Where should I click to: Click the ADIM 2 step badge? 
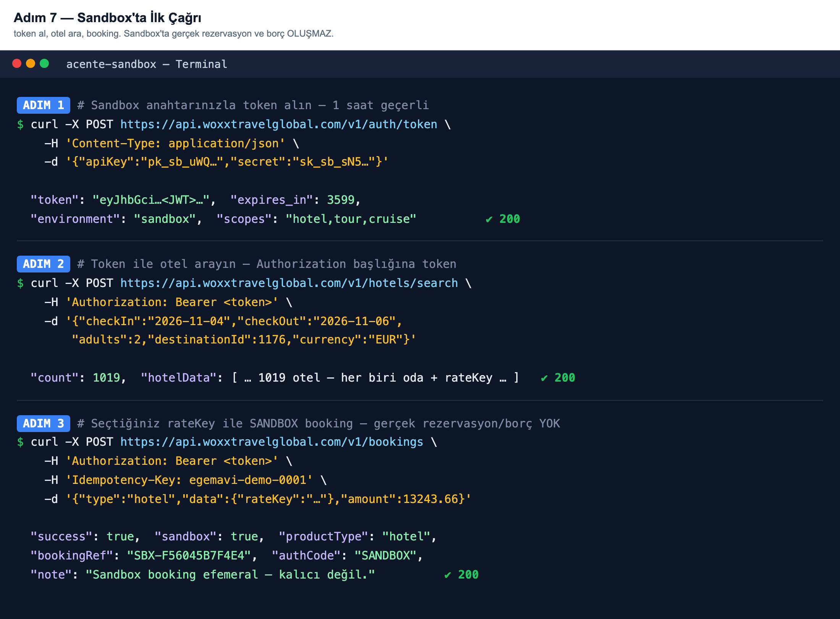44,264
